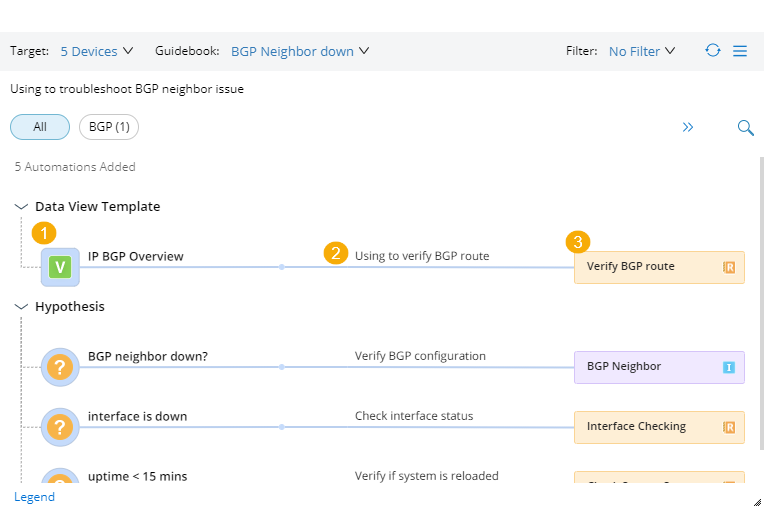The height and width of the screenshot is (507, 764).
Task: Select the All filter tab
Action: click(x=40, y=127)
